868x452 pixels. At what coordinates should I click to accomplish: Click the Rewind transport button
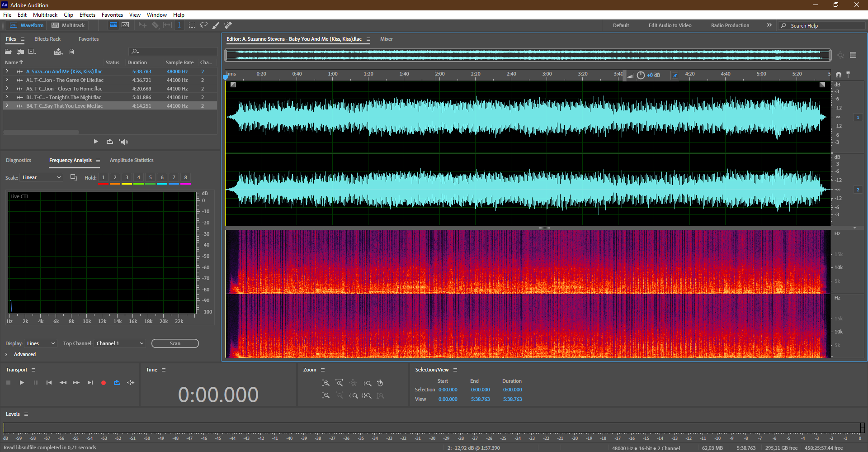click(x=63, y=383)
